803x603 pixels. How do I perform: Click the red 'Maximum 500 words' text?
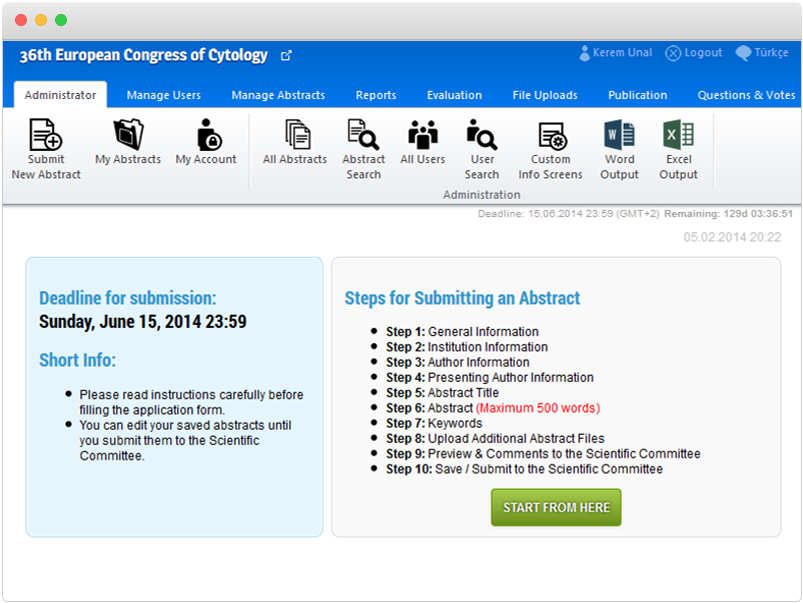click(x=538, y=408)
